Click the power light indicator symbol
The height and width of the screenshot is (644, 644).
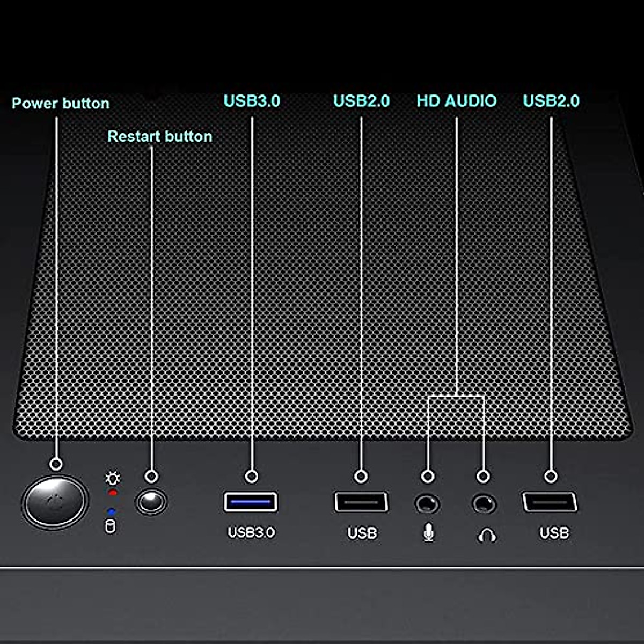(113, 478)
